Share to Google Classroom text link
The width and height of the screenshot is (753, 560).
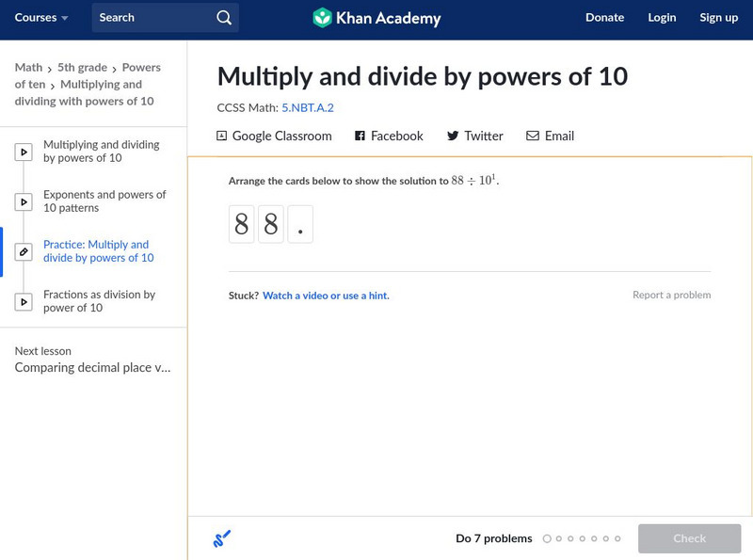281,136
